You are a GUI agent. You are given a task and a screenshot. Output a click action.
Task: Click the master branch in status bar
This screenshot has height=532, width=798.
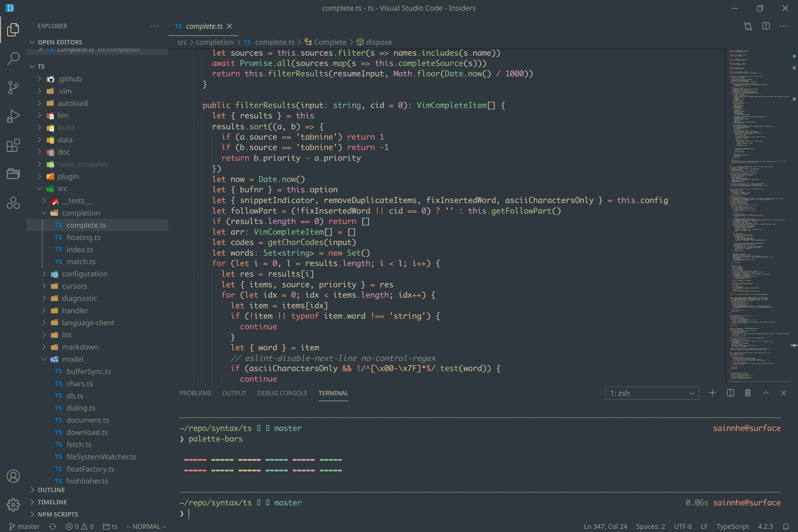24,526
